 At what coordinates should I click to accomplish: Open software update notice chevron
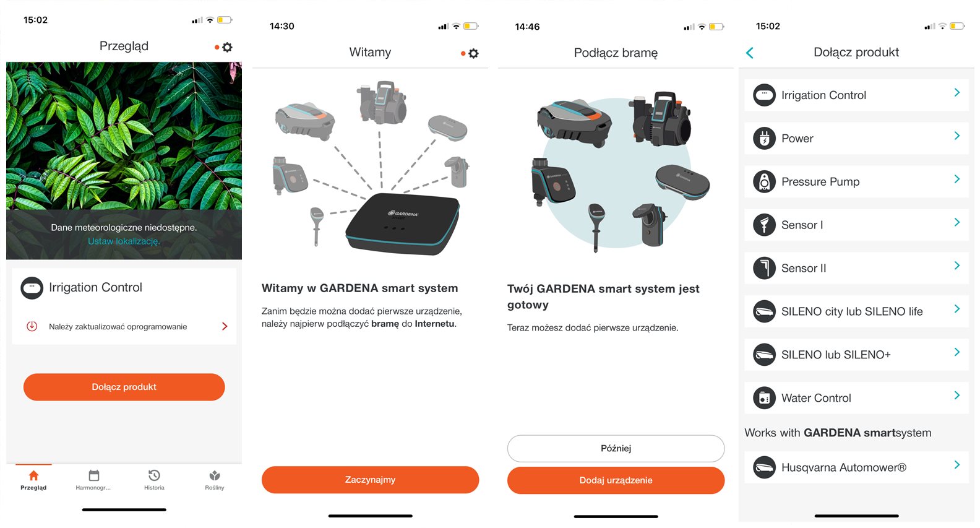click(225, 326)
